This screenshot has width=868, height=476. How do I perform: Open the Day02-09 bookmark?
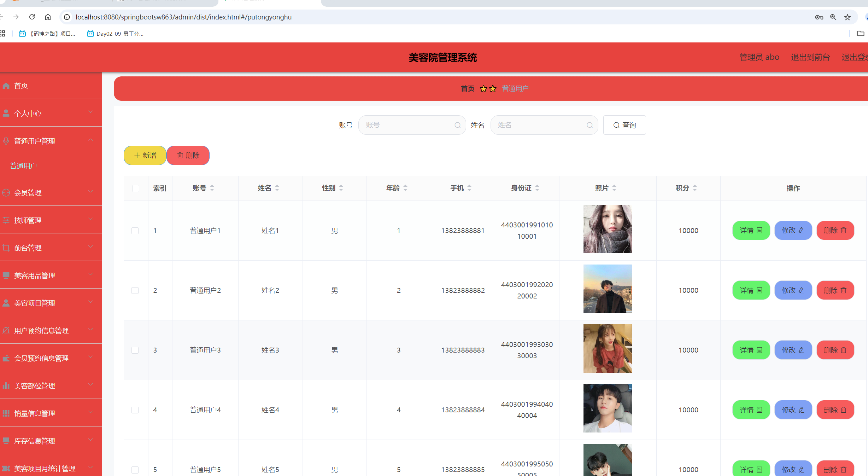[115, 34]
